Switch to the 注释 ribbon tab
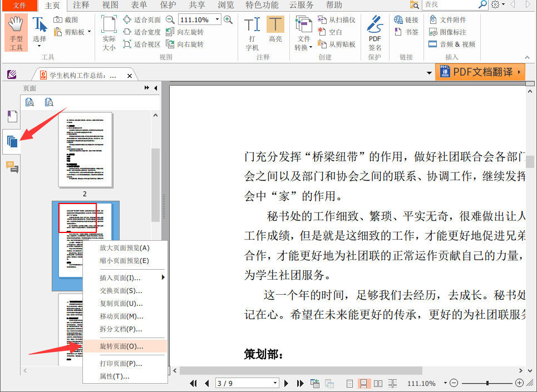Screen dimensions: 537x392 point(81,5)
